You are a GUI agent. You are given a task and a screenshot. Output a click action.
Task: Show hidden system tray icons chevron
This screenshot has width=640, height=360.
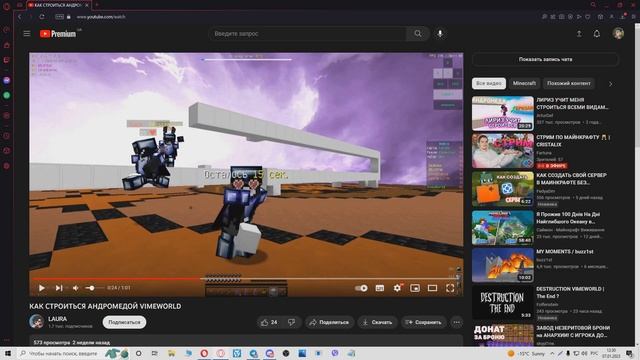point(552,353)
